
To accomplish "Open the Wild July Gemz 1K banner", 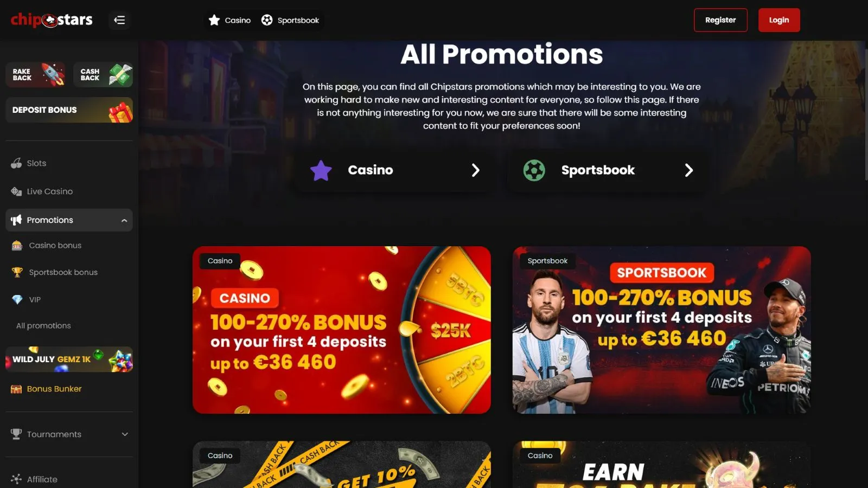I will tap(69, 359).
